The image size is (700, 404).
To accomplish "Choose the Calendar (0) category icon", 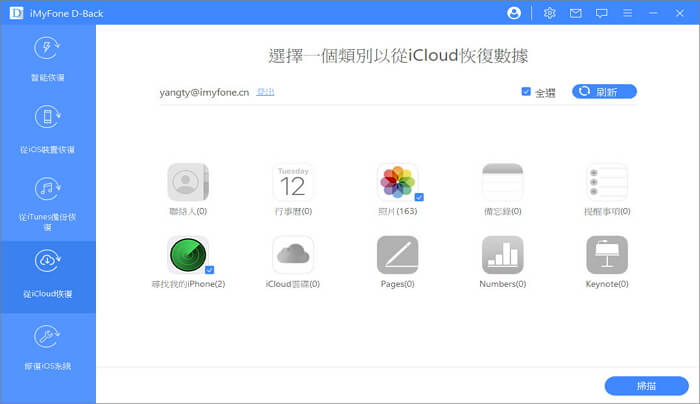I will [293, 182].
